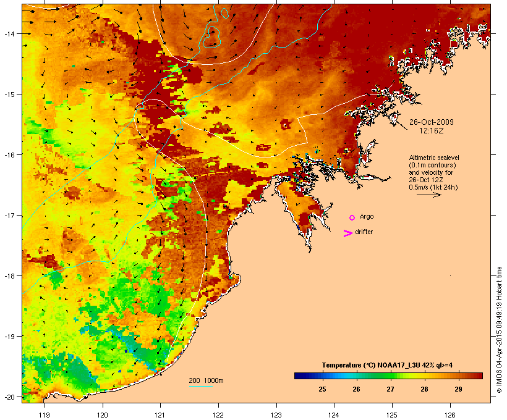Click the '26-Oct 12Z' caption text
Viewport: 507px width, 420px height.
click(x=426, y=180)
